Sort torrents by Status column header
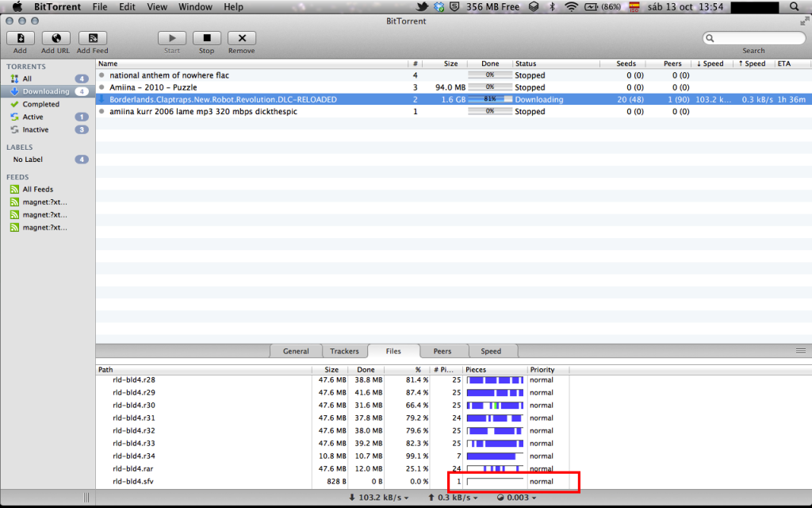 point(556,63)
